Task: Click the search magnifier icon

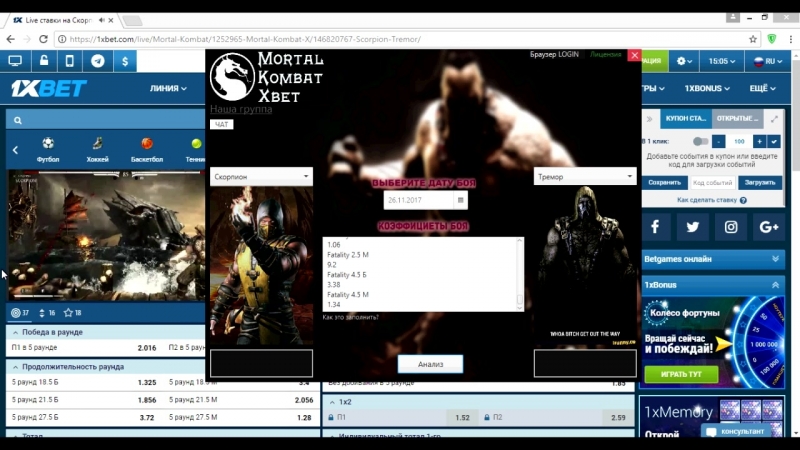Action: tap(18, 120)
